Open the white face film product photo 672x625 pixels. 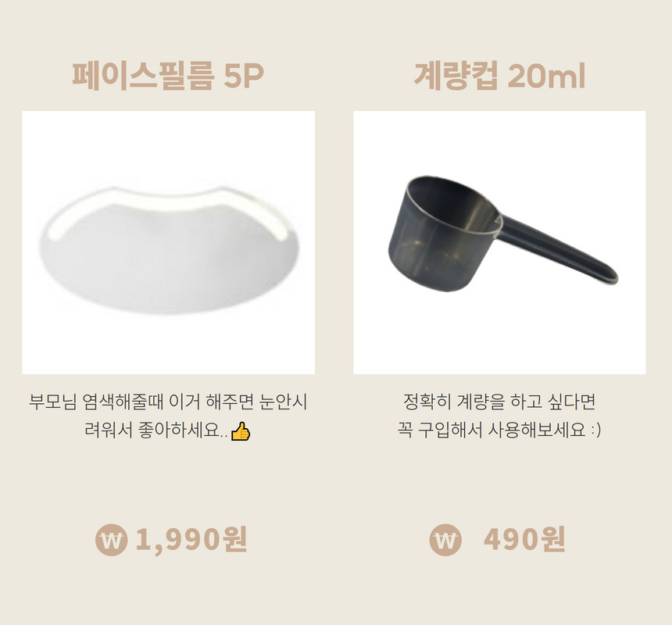pos(169,242)
